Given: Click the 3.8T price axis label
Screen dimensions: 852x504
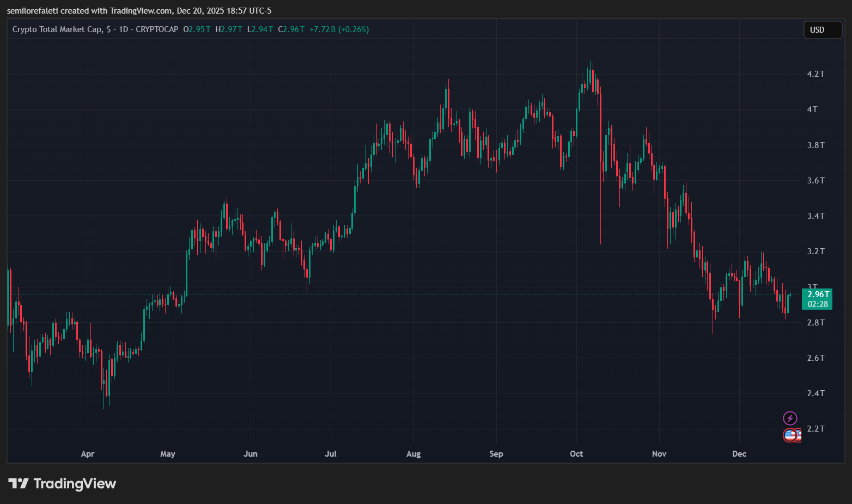Looking at the screenshot, I should 816,145.
